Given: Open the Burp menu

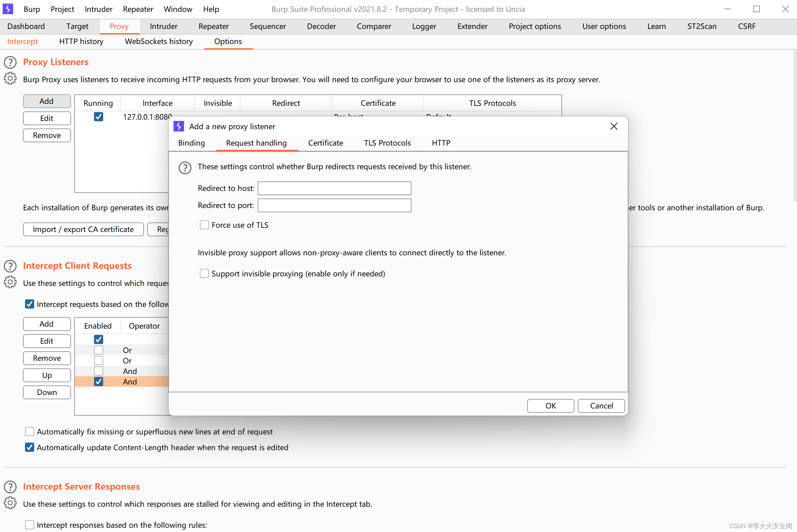Looking at the screenshot, I should [x=32, y=9].
